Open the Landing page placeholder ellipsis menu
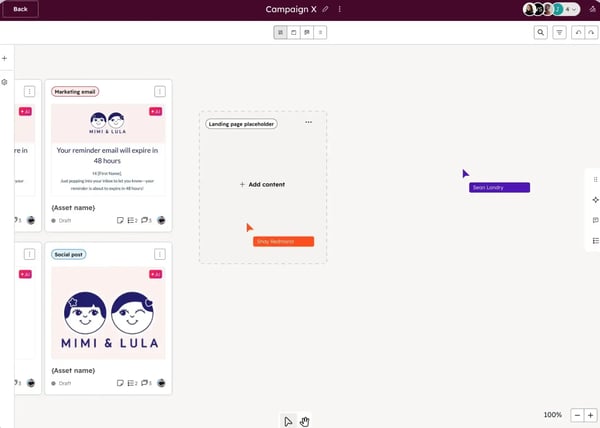Viewport: 600px width, 428px height. click(x=308, y=122)
